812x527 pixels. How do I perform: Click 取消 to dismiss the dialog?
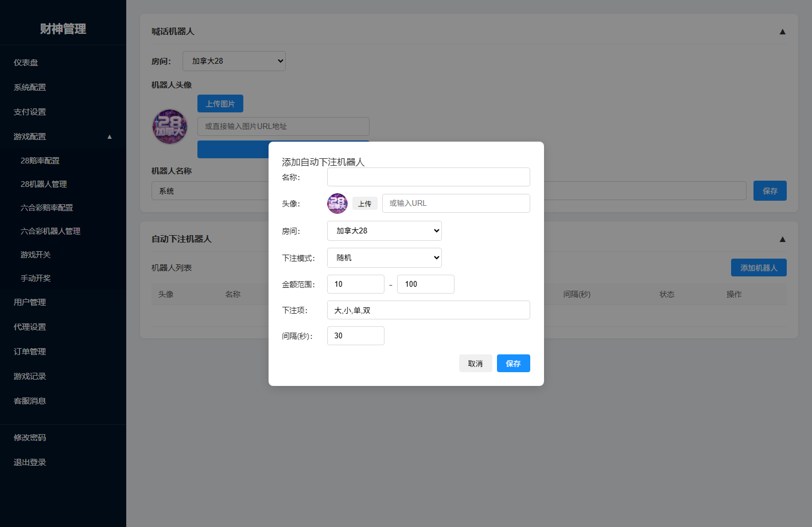pyautogui.click(x=476, y=364)
